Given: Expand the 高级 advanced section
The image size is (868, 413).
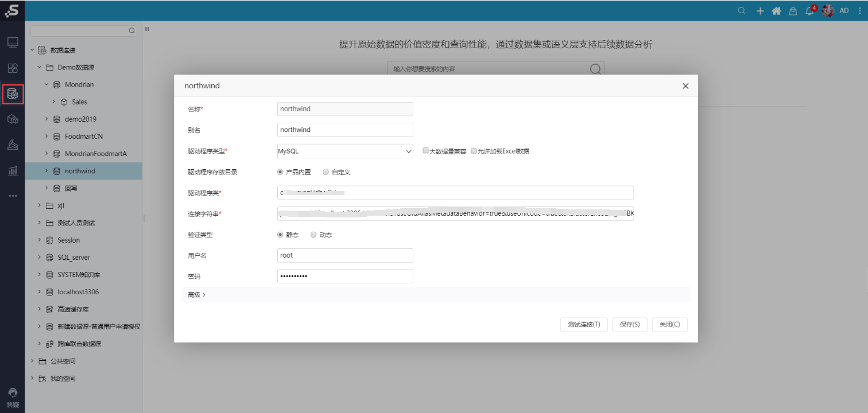Looking at the screenshot, I should point(196,295).
